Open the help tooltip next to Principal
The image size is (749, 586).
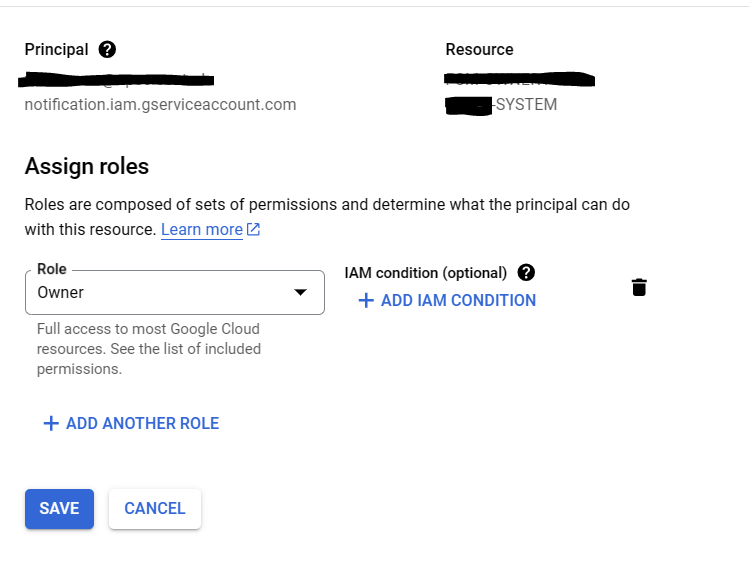click(107, 49)
